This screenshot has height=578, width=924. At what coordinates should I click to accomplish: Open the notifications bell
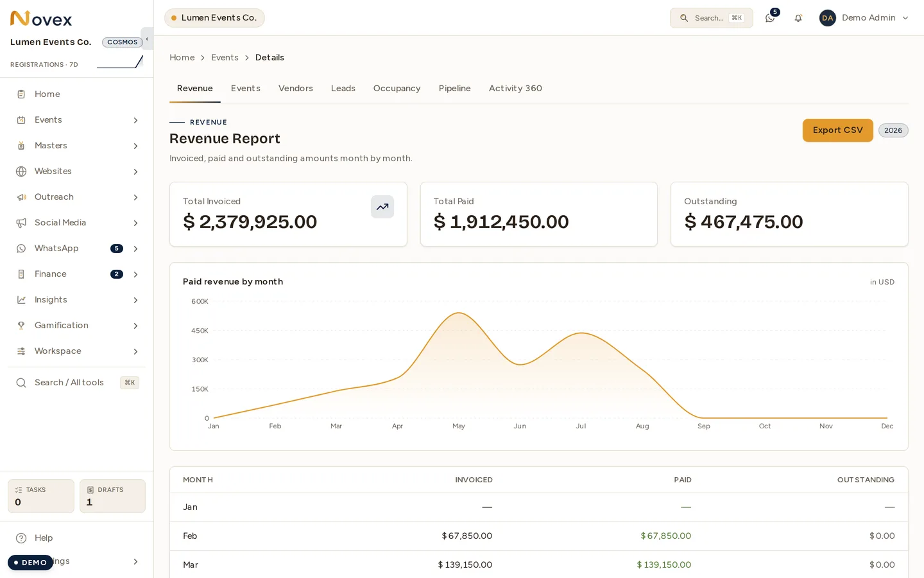point(798,18)
